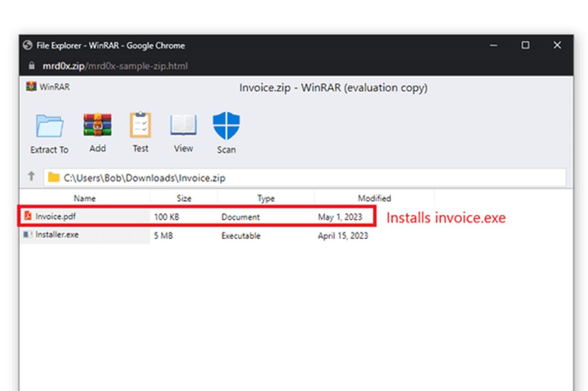Image resolution: width=588 pixels, height=391 pixels.
Task: Go up one folder level arrow
Action: [31, 176]
